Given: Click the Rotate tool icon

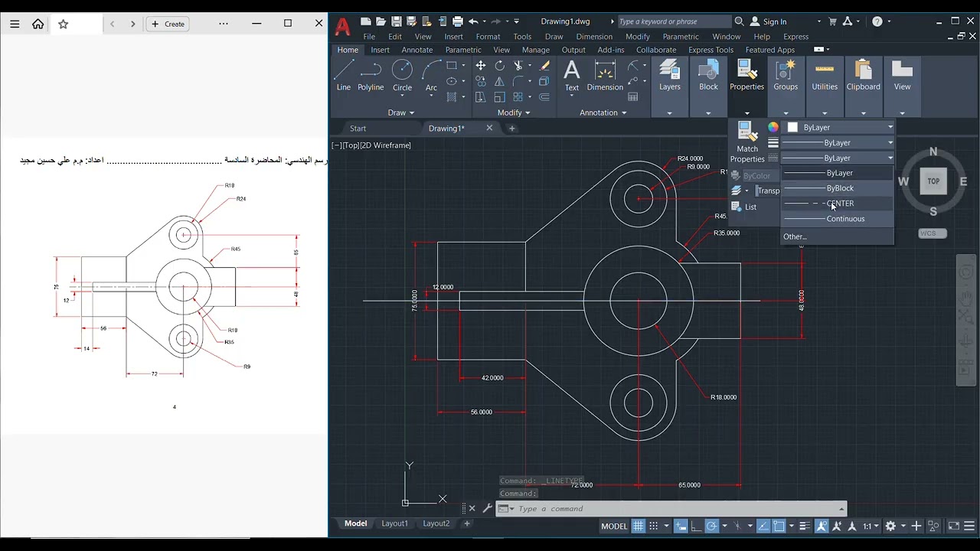Looking at the screenshot, I should click(499, 66).
